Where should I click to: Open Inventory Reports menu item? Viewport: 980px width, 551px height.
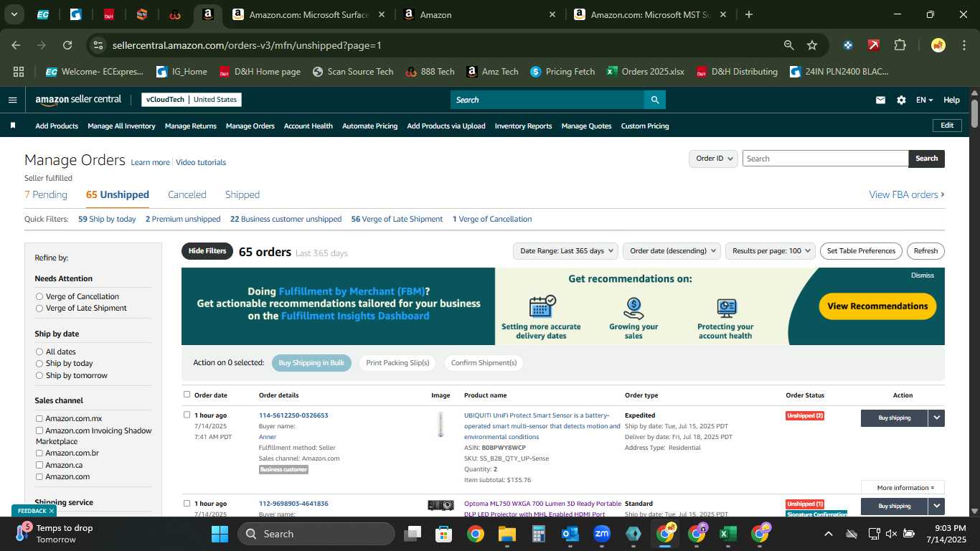coord(524,126)
